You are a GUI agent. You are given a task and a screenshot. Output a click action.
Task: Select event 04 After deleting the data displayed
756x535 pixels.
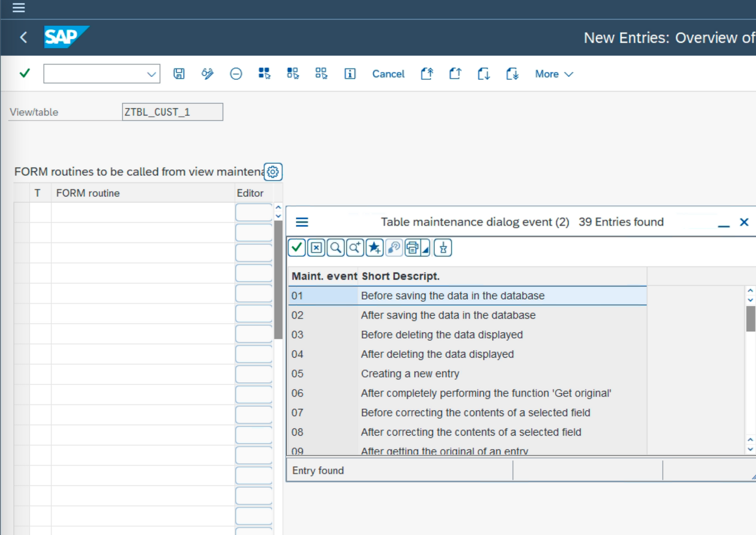467,354
